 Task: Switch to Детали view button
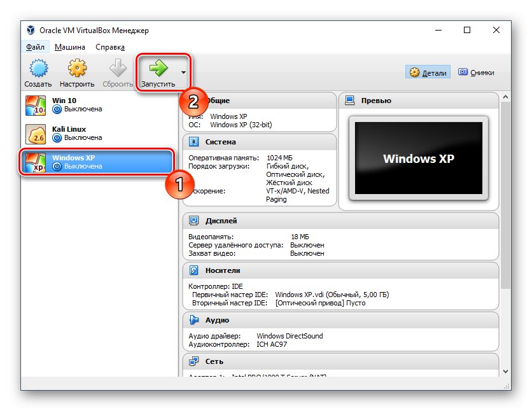[x=428, y=73]
